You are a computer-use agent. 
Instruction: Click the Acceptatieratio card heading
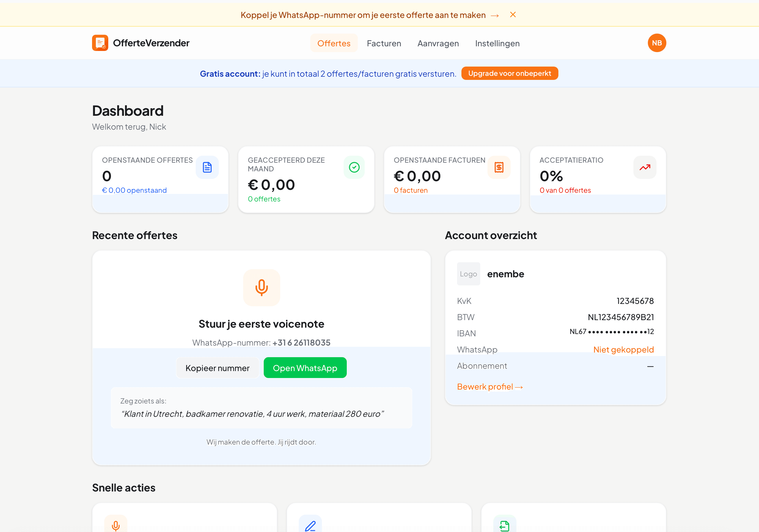(571, 160)
